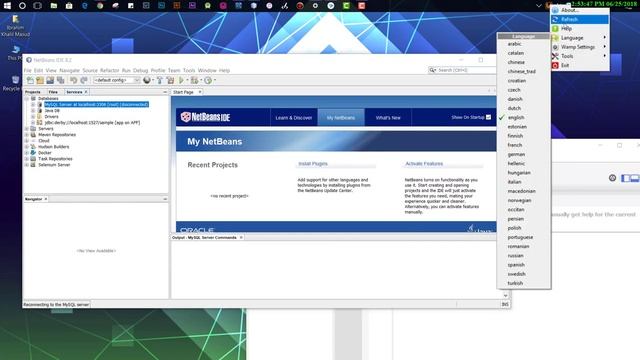Click the Redo toolbar icon
The width and height of the screenshot is (640, 360).
(84, 80)
